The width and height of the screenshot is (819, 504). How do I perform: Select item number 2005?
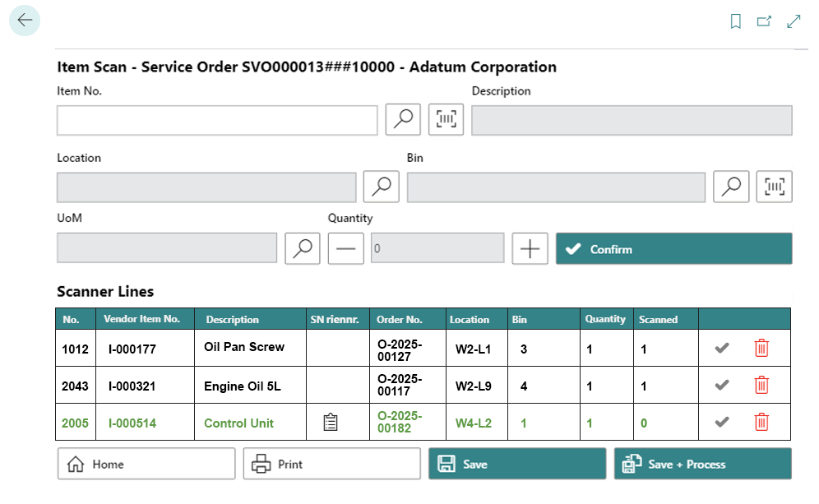75,423
